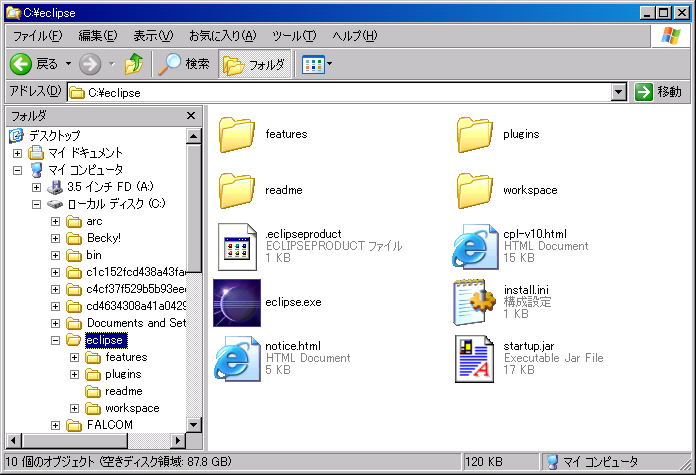Select bin folder in tree
Screen dimensions: 696x475
pyautogui.click(x=94, y=255)
